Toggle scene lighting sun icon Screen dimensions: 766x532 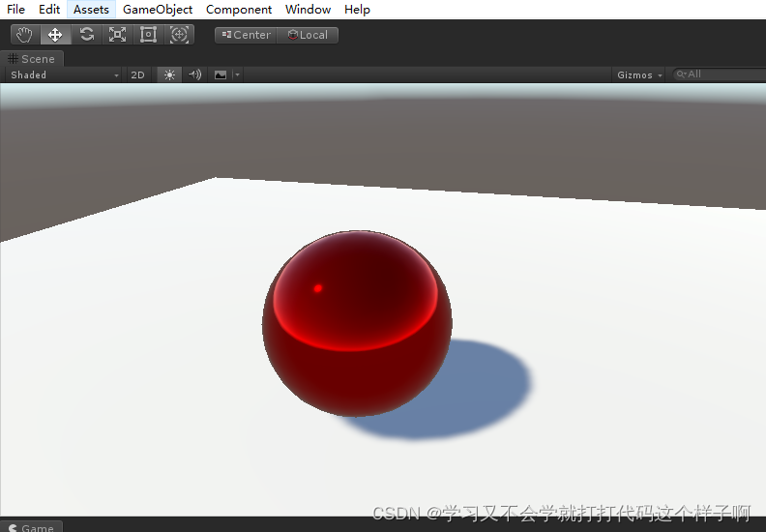coord(169,74)
